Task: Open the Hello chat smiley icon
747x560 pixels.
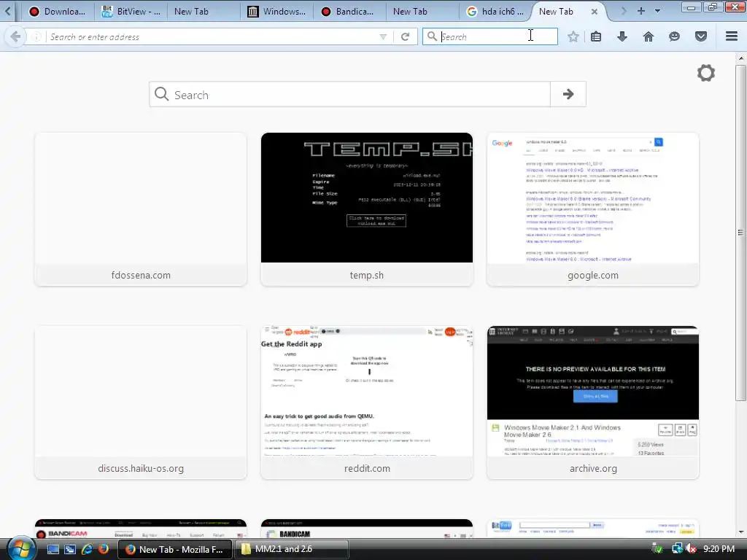Action: pos(674,36)
